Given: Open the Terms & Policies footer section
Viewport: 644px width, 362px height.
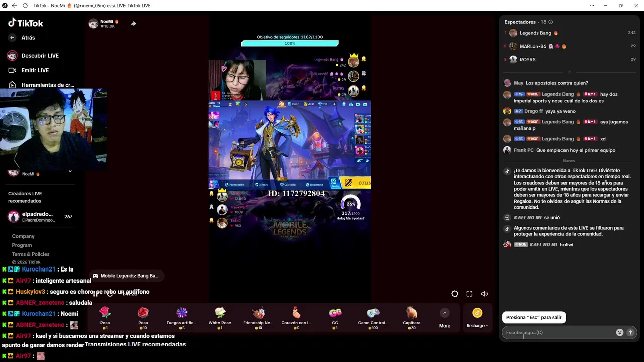Looking at the screenshot, I should click(x=31, y=254).
